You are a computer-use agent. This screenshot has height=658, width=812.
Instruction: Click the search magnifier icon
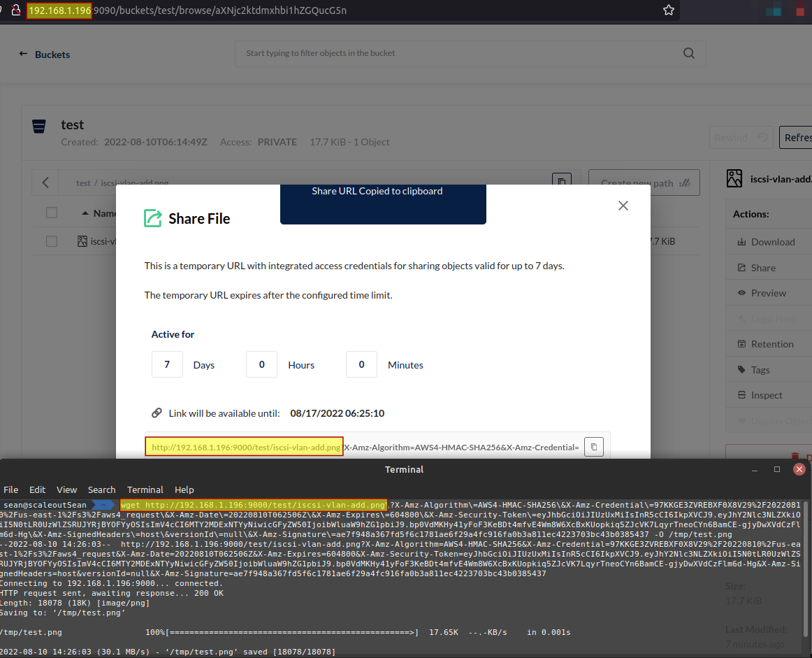(689, 53)
